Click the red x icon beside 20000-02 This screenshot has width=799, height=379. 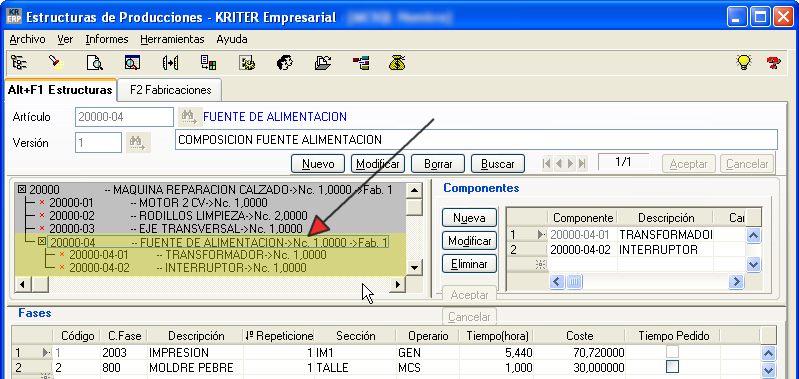tap(42, 215)
